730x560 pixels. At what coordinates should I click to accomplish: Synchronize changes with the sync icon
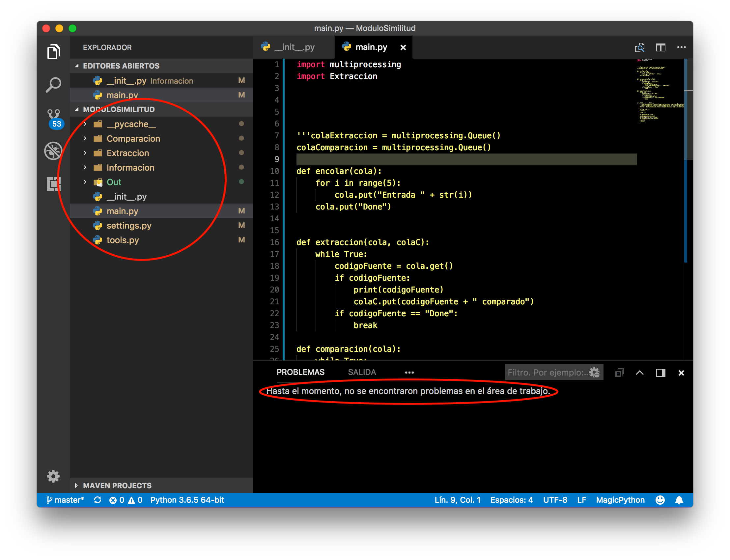tap(97, 500)
